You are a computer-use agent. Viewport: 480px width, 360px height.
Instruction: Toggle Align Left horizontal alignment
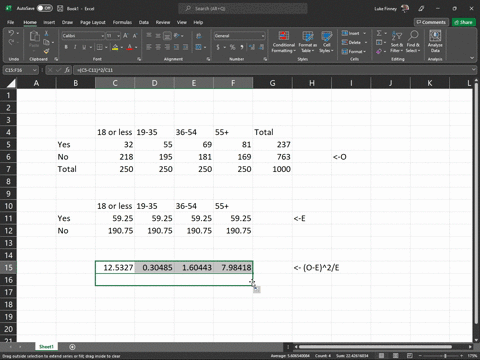[x=149, y=47]
